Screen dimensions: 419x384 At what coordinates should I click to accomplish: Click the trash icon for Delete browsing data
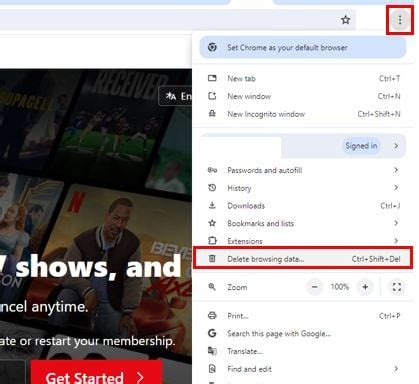[212, 258]
